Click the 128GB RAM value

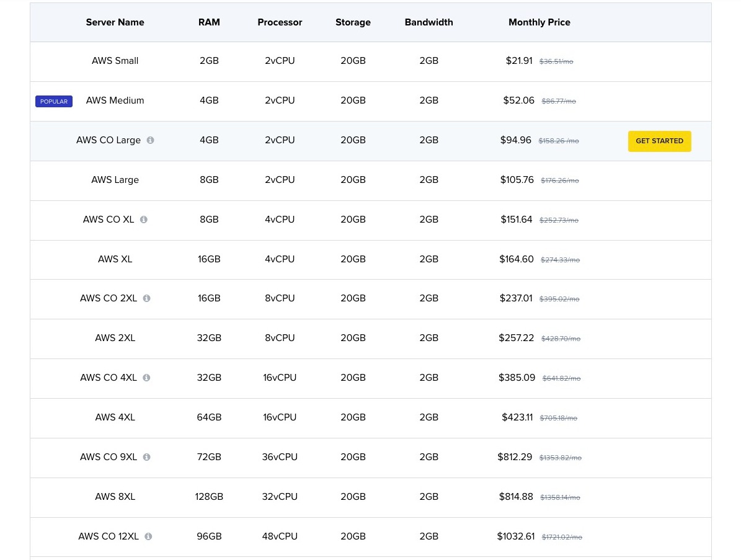209,497
